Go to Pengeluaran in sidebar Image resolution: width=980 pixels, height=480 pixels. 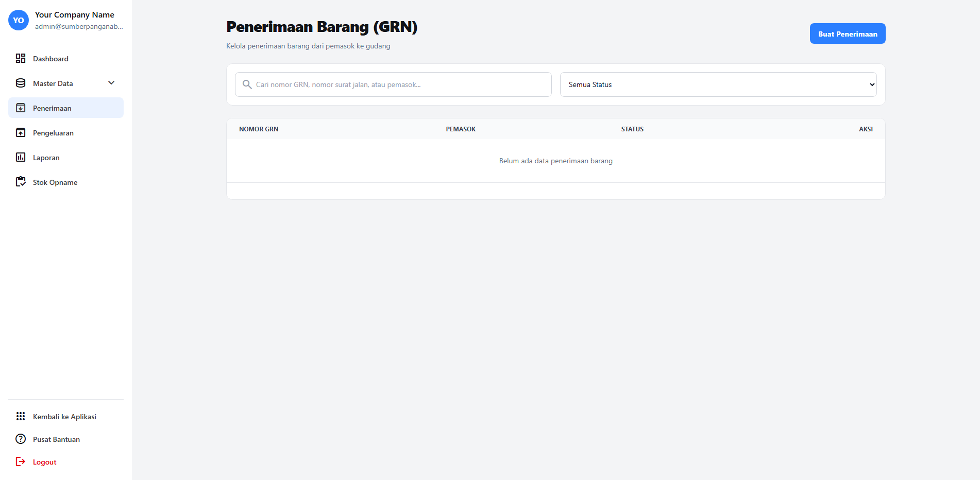pyautogui.click(x=53, y=133)
